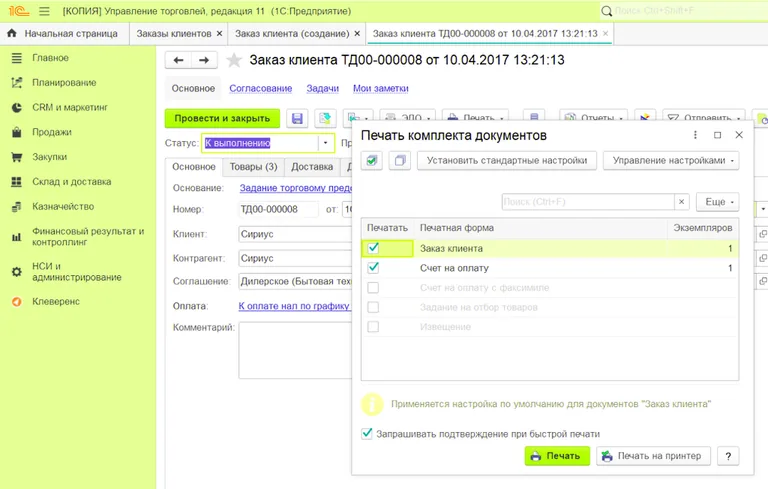This screenshot has width=768, height=489.
Task: Open the Отчеты toolbar dropdown
Action: [x=594, y=117]
